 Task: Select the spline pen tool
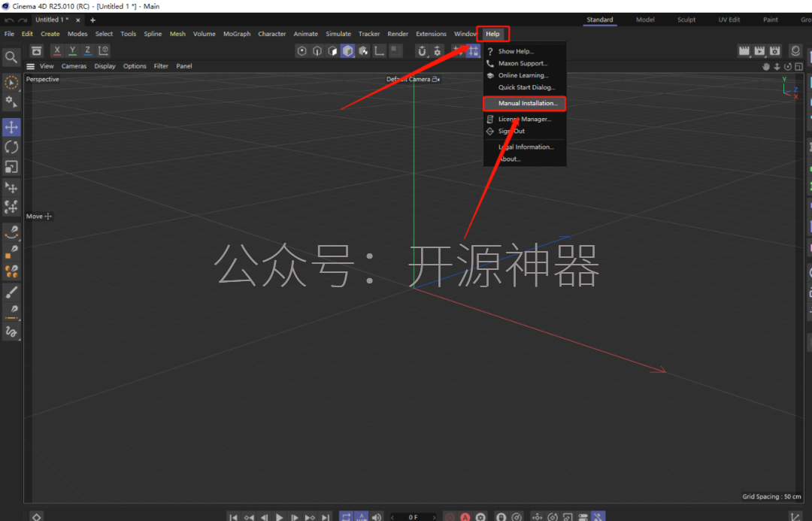click(11, 232)
